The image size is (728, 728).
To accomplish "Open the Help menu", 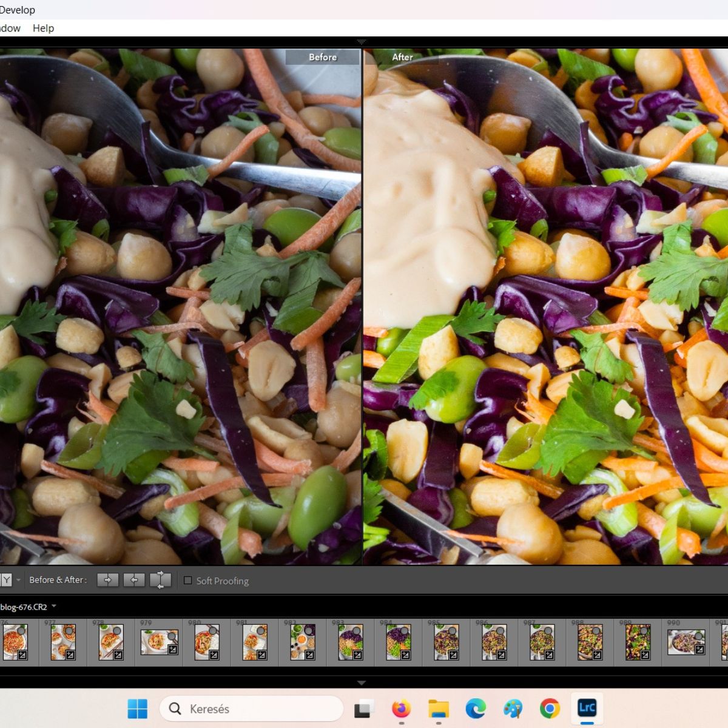I will (43, 28).
